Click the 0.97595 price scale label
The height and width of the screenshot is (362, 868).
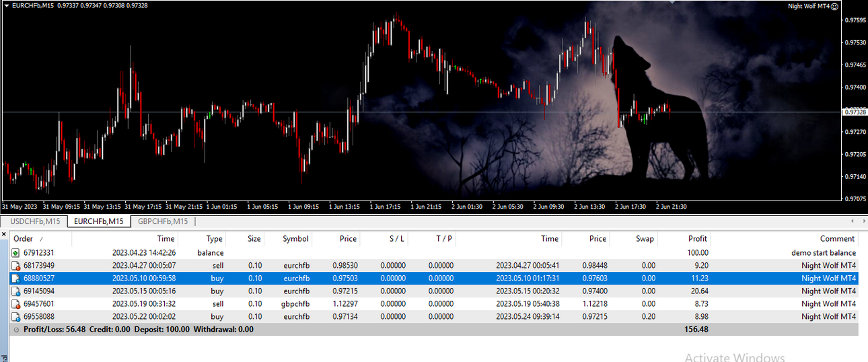tap(855, 20)
